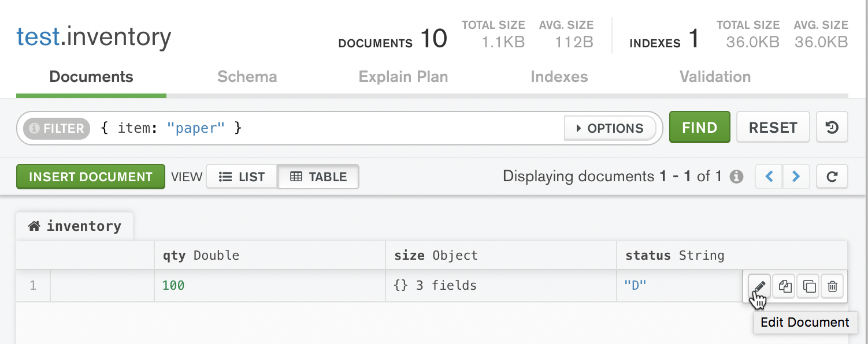Screen dimensions: 868x344
Task: Expand the size Object cell with 3 fields
Action: (x=435, y=285)
